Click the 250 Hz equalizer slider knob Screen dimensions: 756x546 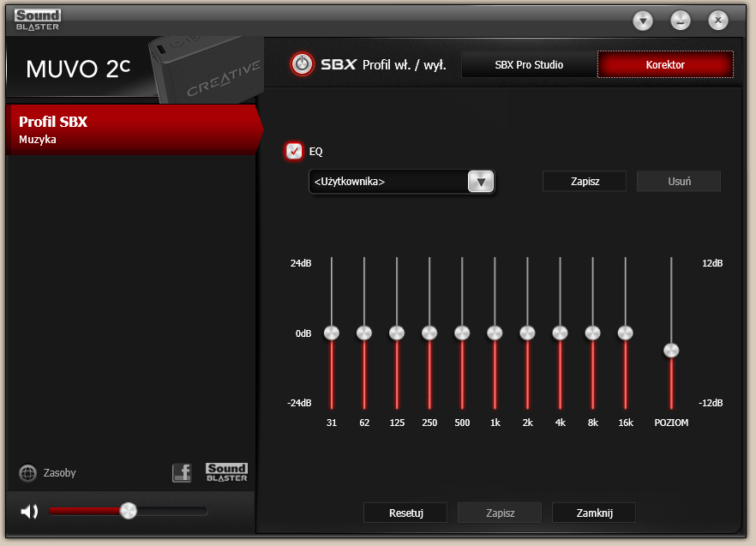[429, 333]
